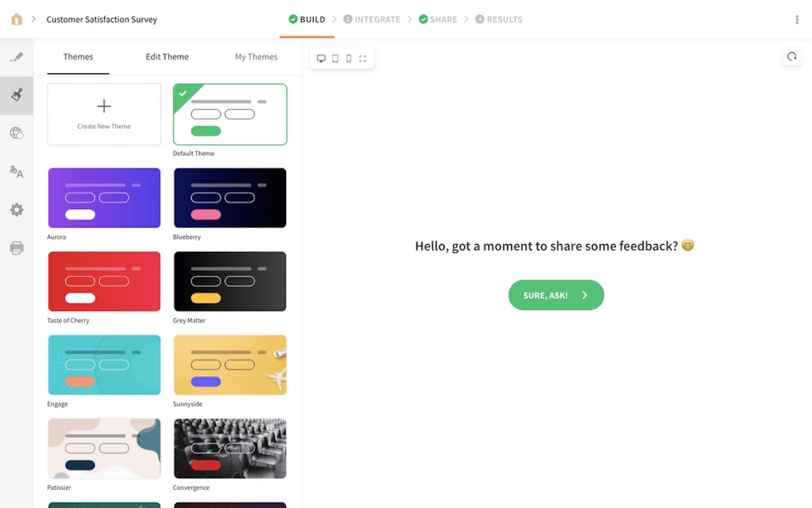Open the settings gear sidebar icon
The image size is (812, 508).
coord(16,210)
